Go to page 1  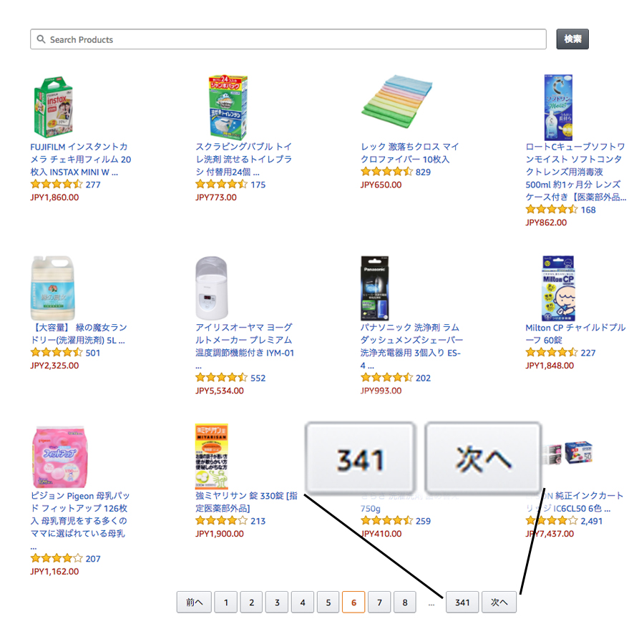click(225, 602)
